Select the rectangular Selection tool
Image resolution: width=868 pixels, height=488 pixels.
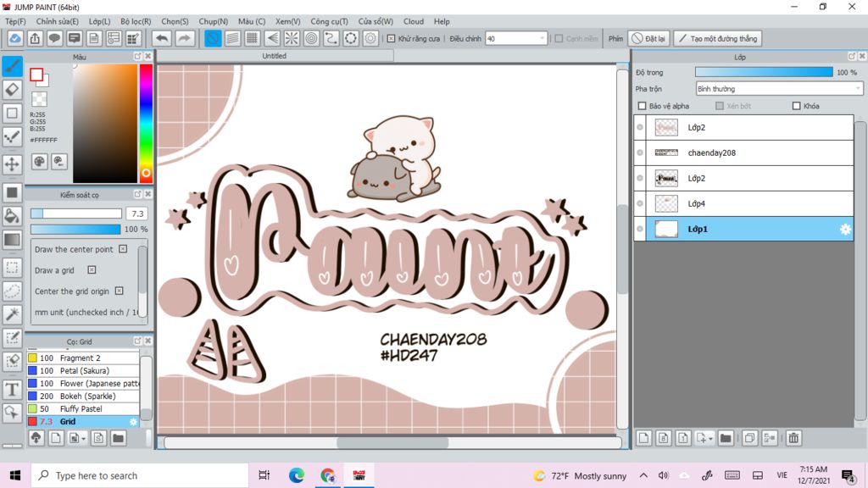12,267
